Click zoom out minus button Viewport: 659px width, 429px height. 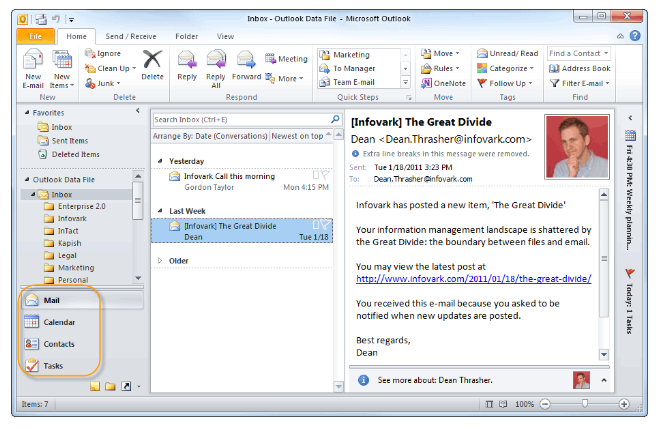(545, 404)
